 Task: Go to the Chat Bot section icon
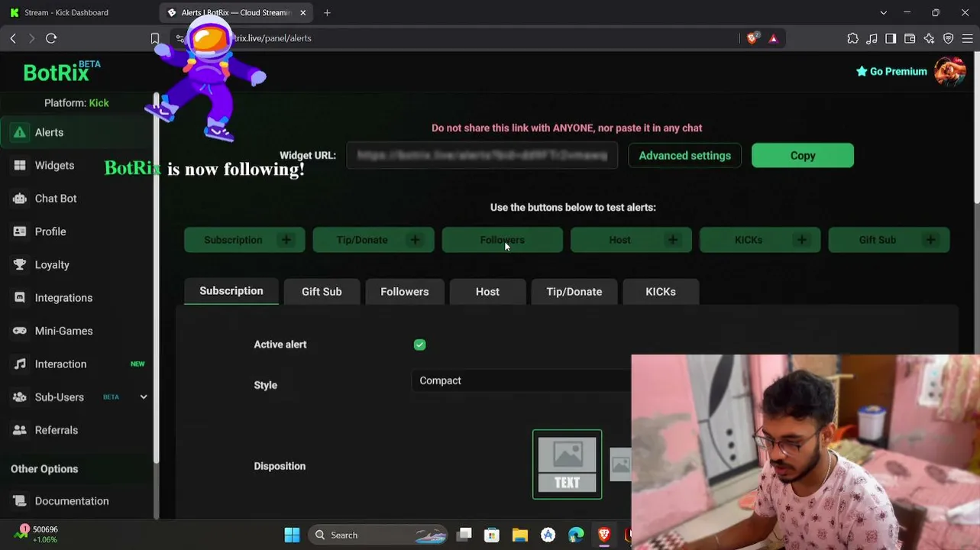(20, 199)
